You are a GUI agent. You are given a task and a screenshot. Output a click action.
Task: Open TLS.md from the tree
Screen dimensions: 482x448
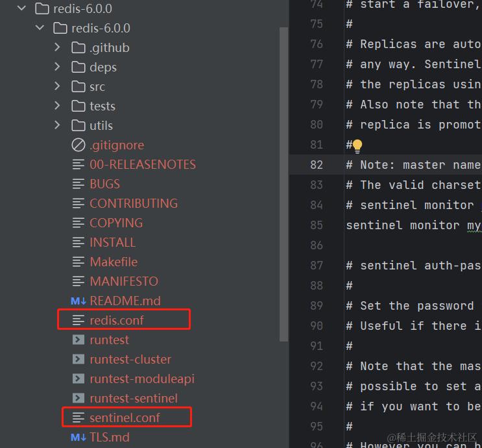coord(110,437)
